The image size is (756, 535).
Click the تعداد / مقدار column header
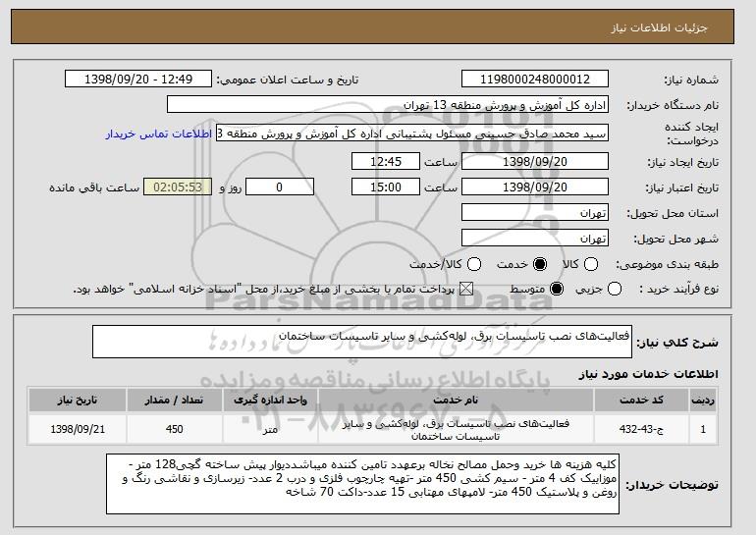[174, 401]
